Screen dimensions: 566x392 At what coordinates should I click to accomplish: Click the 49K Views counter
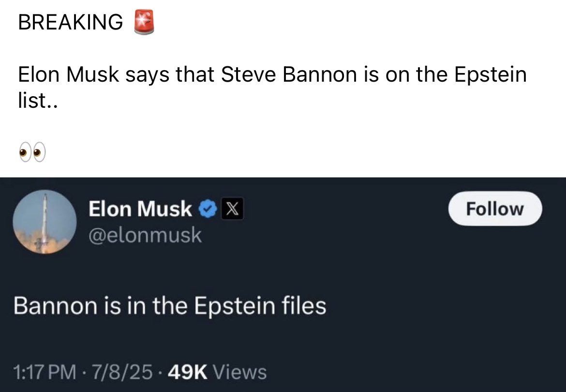[x=217, y=372]
